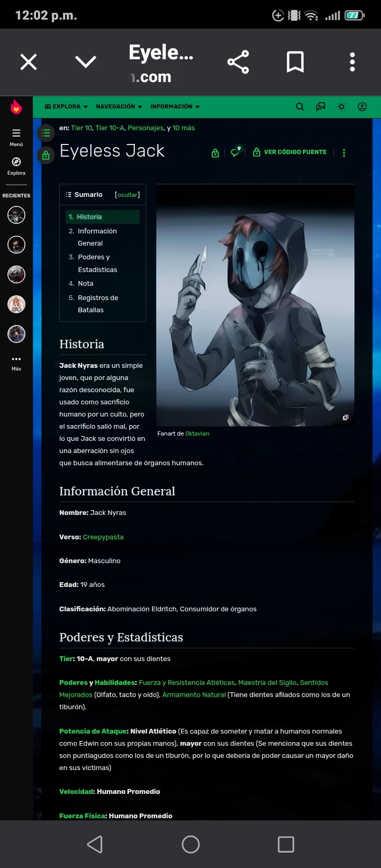Click VER CÓDIGO FUENTE button

290,152
